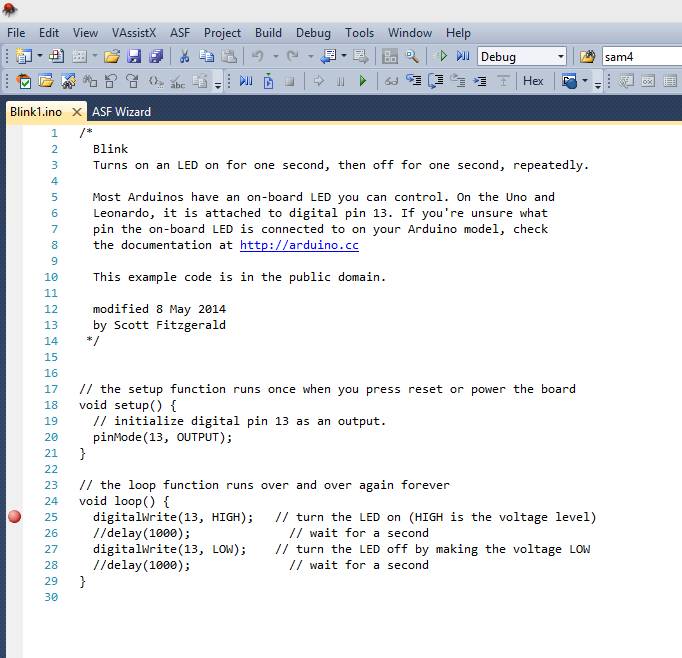
Task: Click the New Project icon
Action: (x=23, y=57)
